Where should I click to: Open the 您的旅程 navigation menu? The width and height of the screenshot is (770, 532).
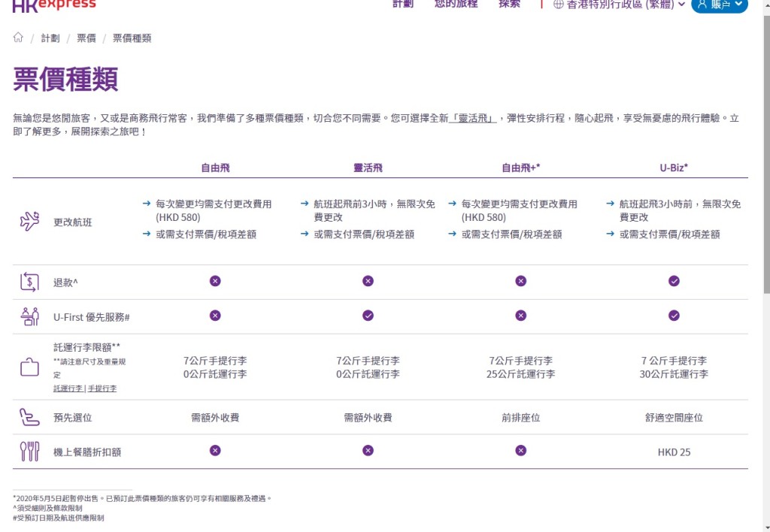pos(456,4)
